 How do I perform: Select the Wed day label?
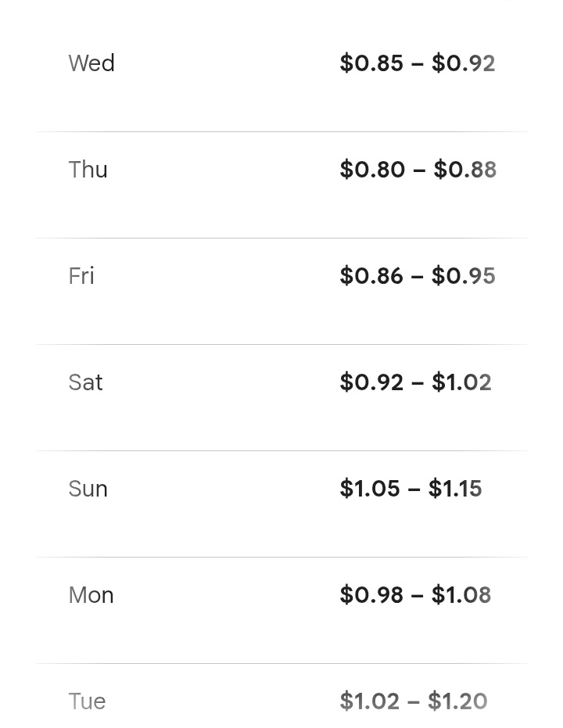click(91, 63)
